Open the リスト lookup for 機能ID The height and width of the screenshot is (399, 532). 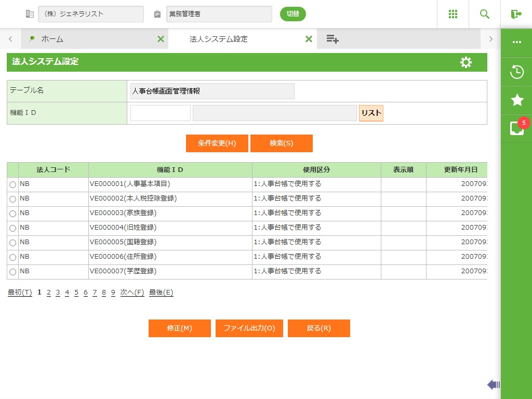click(371, 113)
